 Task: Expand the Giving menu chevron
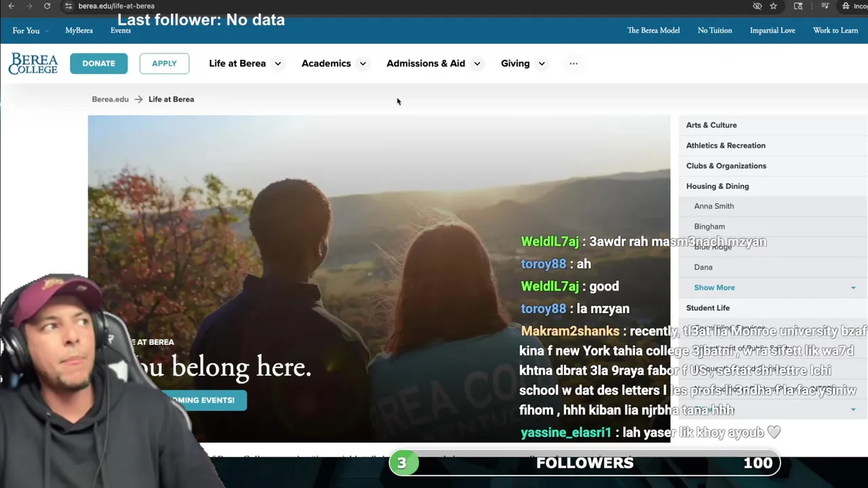coord(541,64)
